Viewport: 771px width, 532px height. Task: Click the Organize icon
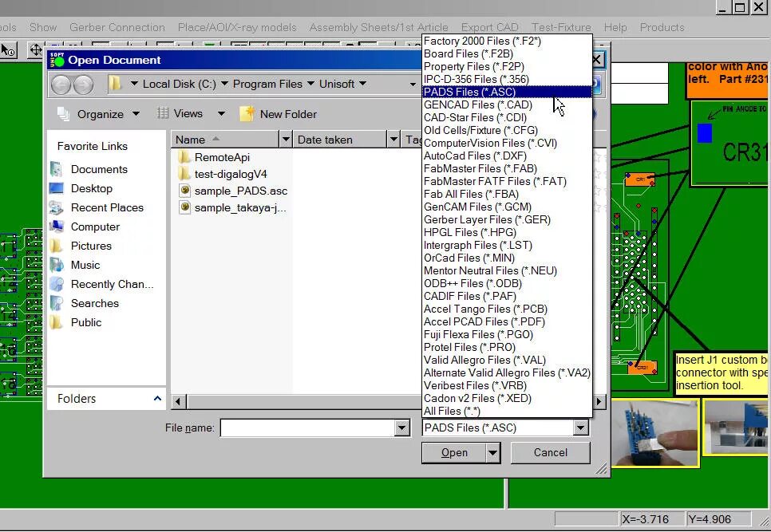click(x=63, y=114)
